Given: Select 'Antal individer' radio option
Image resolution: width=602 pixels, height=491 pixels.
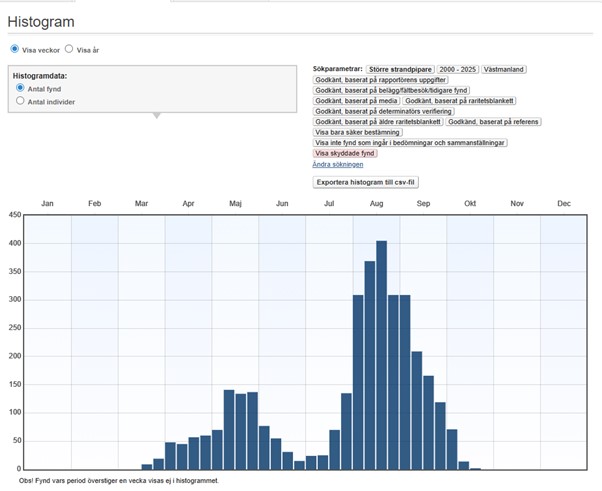Looking at the screenshot, I should tap(20, 101).
